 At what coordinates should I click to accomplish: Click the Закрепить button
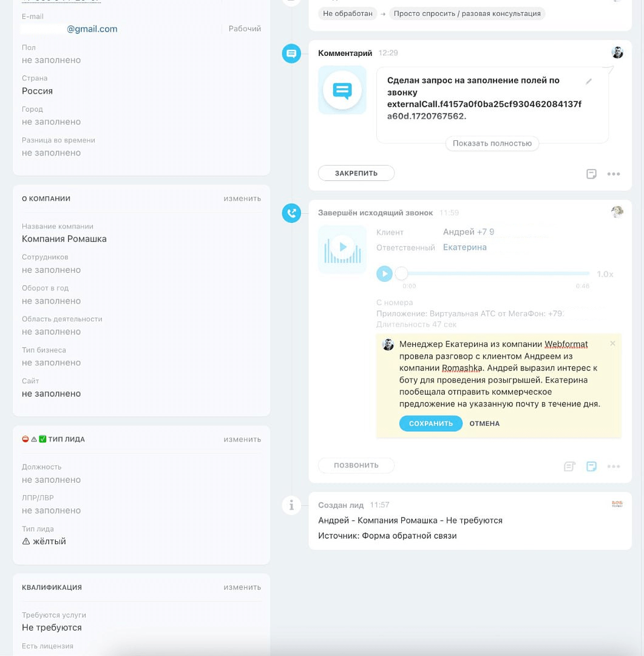[356, 173]
